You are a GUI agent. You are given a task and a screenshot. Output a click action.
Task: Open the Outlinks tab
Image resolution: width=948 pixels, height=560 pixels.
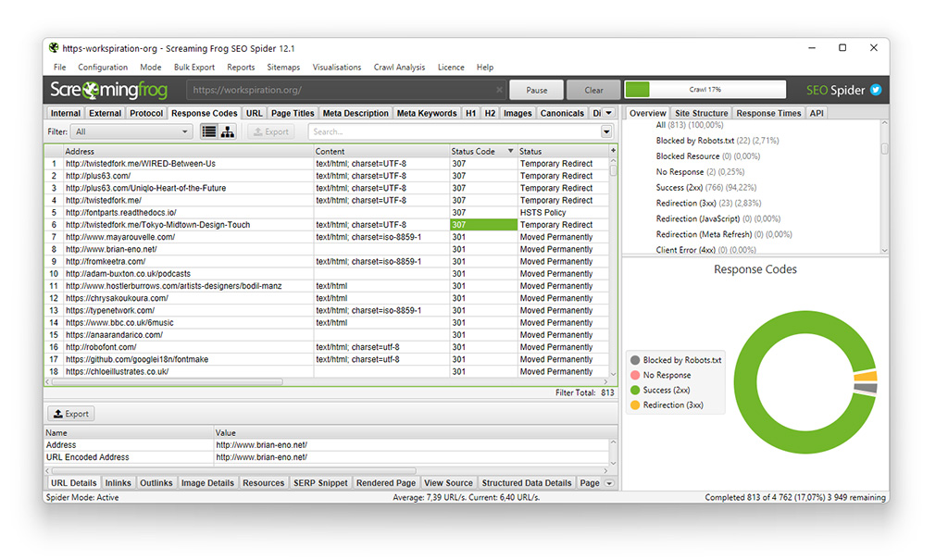click(156, 483)
